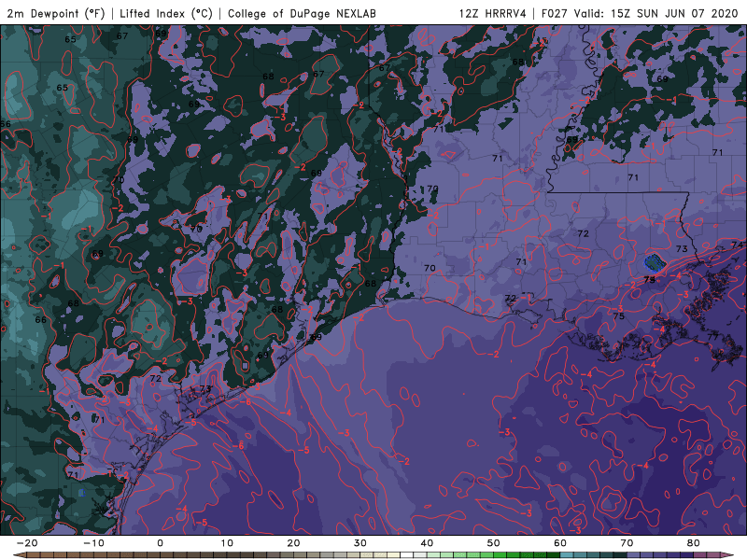This screenshot has width=747, height=560.
Task: Click the '10' color bar label
Action: coord(227,543)
